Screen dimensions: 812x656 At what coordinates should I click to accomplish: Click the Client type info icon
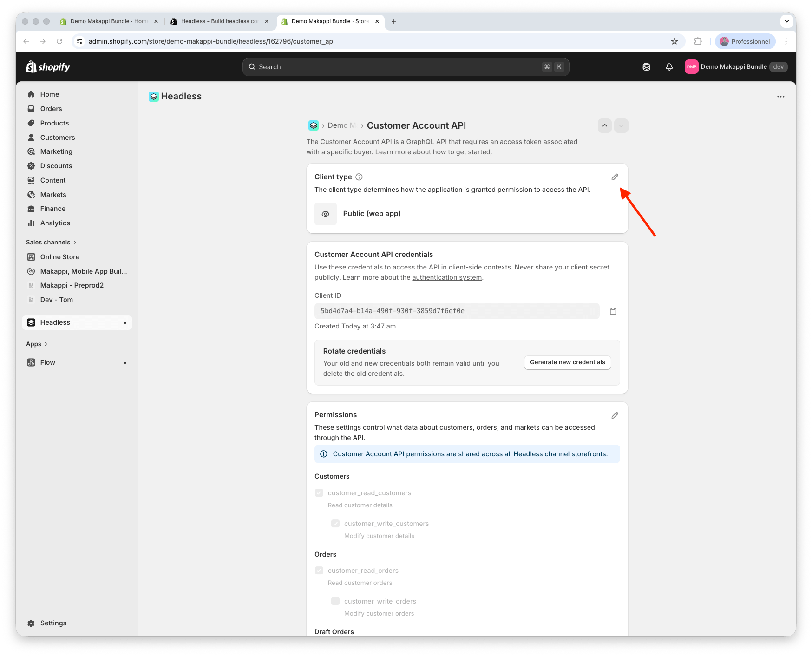point(359,177)
